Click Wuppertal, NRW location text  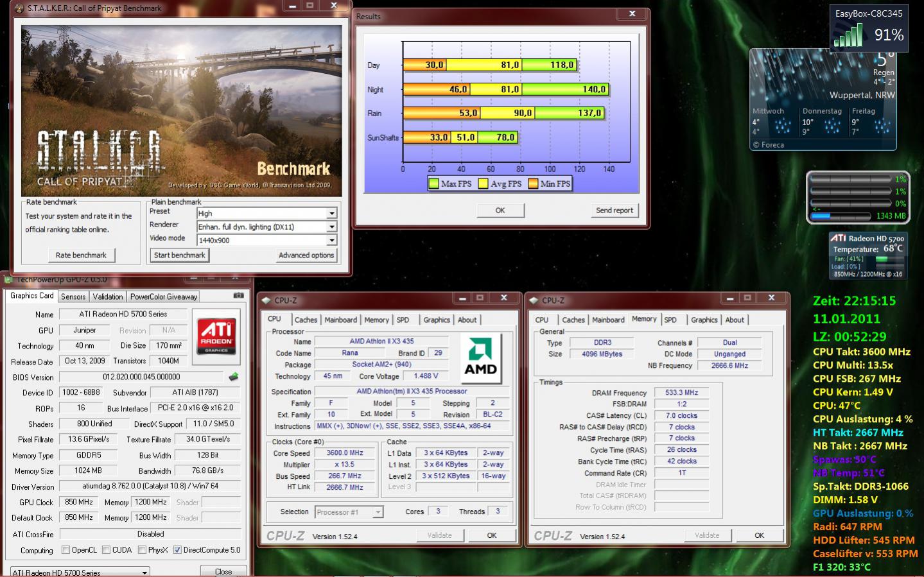pyautogui.click(x=862, y=95)
